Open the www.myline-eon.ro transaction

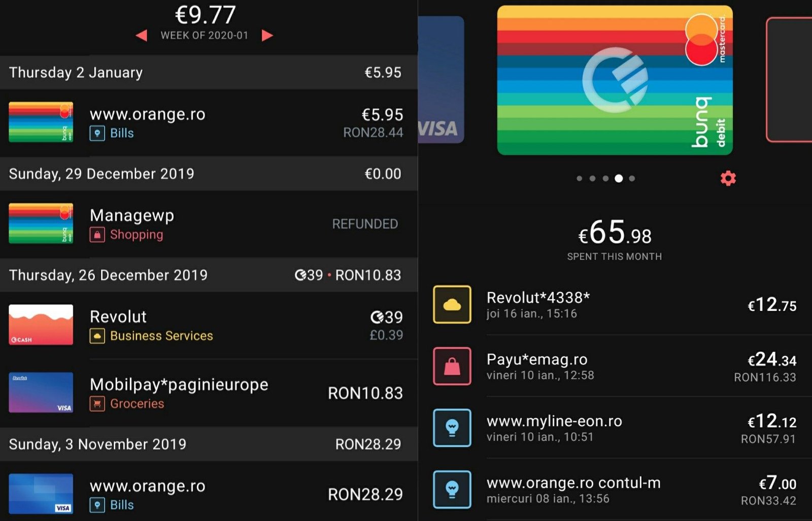615,428
